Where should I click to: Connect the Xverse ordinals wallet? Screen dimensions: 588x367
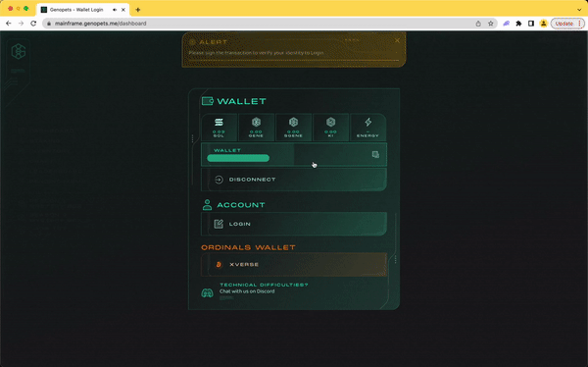coord(294,264)
